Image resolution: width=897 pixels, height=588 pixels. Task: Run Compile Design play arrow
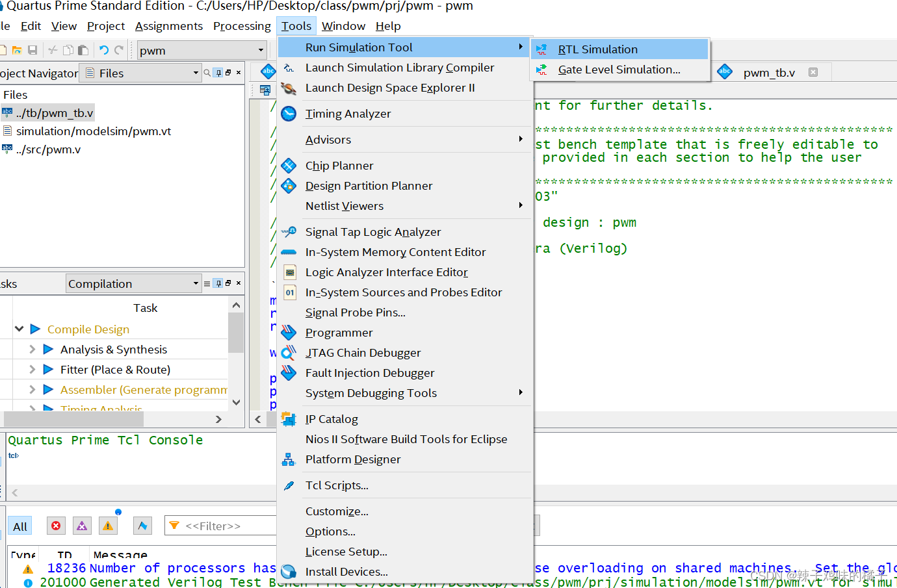point(36,329)
